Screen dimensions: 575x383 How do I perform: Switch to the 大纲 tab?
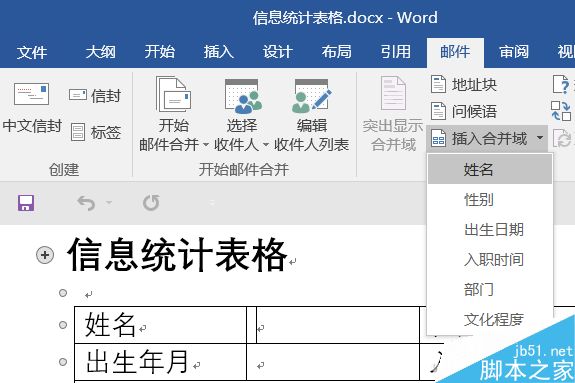(100, 52)
